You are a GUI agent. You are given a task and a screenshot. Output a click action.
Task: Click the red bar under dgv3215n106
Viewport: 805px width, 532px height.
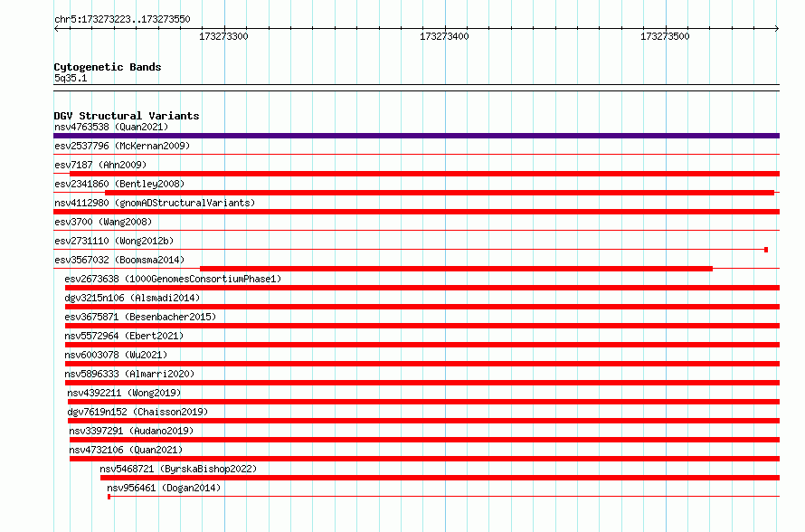coord(422,307)
